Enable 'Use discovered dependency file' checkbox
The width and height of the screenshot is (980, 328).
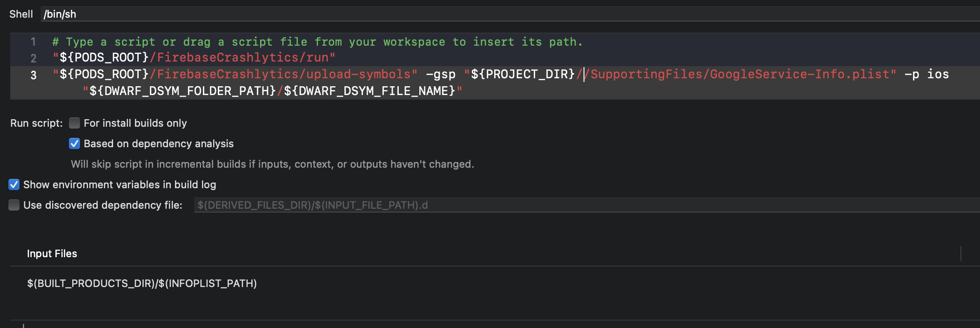(14, 205)
